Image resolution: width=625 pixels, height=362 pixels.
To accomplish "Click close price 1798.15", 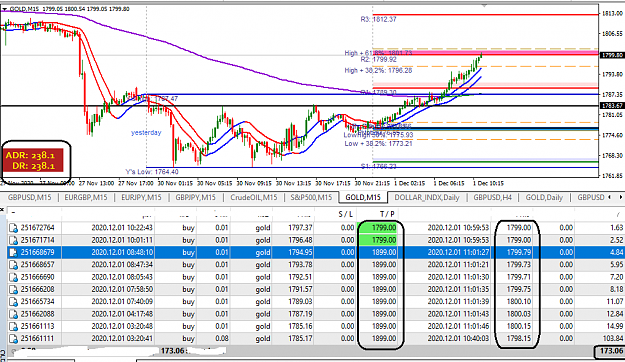I will [519, 339].
